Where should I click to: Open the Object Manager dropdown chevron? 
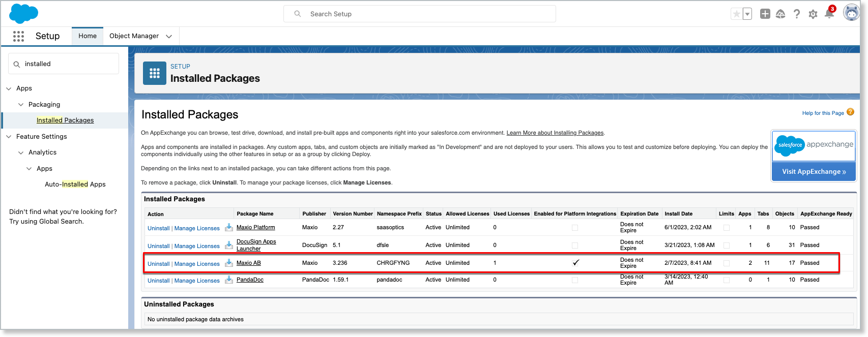tap(169, 36)
